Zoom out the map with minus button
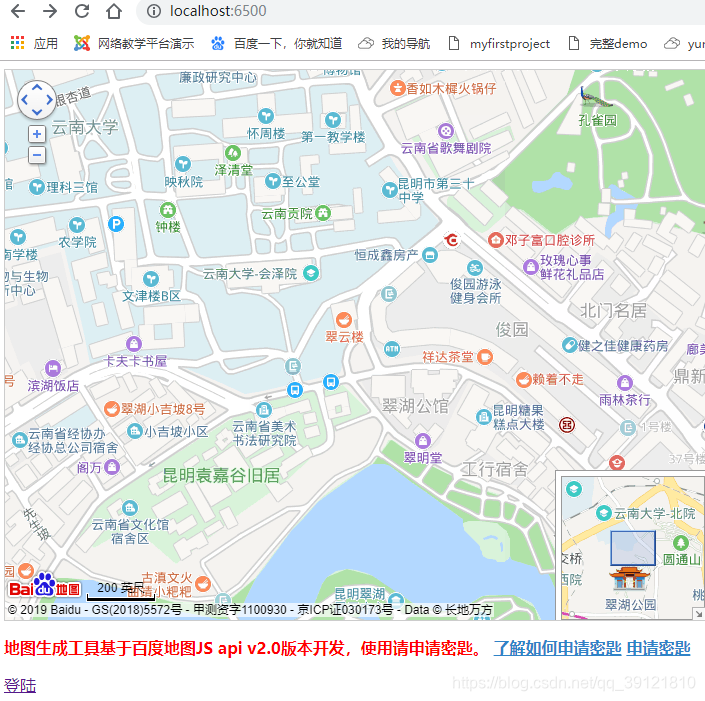 click(x=37, y=155)
